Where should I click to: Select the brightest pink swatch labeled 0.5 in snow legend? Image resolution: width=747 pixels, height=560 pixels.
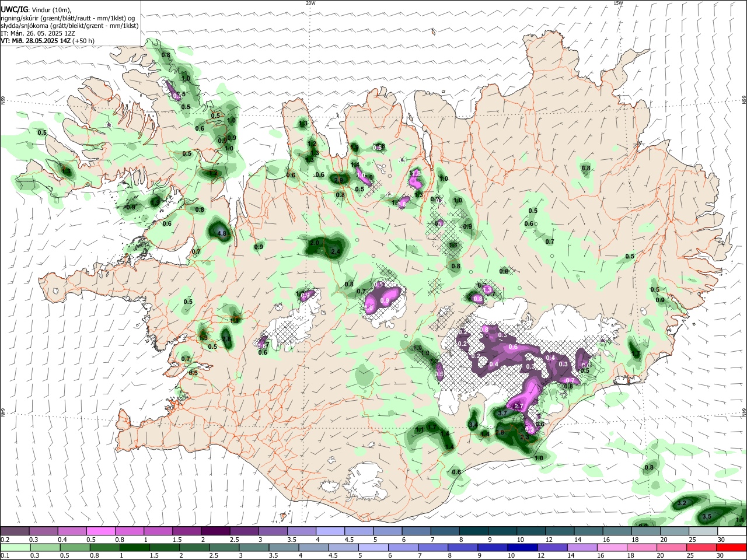click(x=100, y=531)
